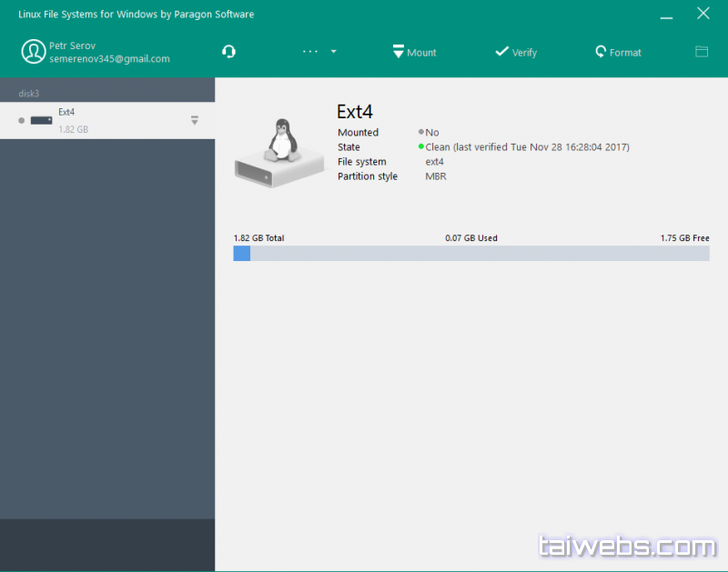The width and height of the screenshot is (728, 572).
Task: Verify the Ext4 volume from the toolbar
Action: (x=516, y=52)
